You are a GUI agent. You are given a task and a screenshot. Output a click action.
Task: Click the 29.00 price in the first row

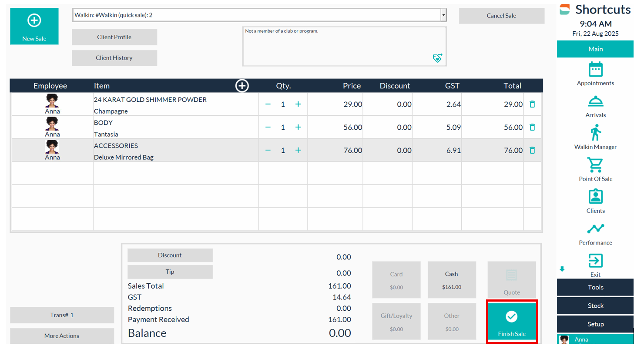tap(352, 104)
